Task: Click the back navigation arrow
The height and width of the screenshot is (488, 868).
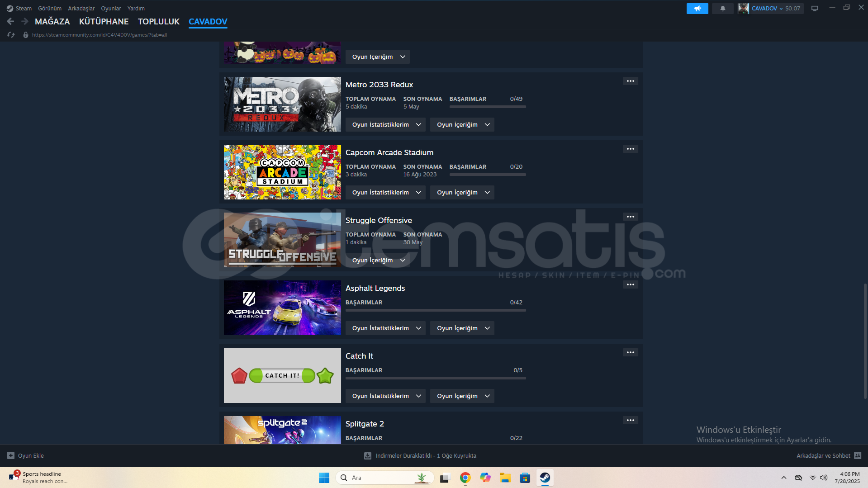Action: (x=10, y=21)
